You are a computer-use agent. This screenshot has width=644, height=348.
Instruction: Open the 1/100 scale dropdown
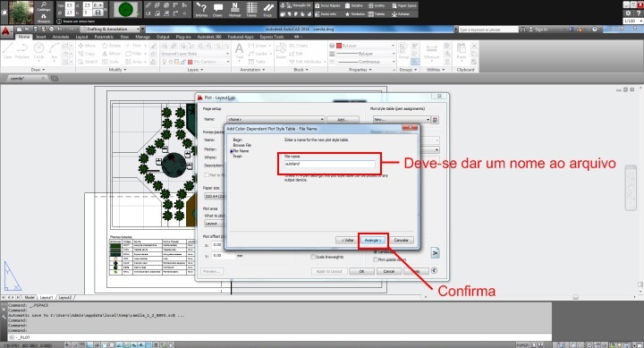point(633,21)
